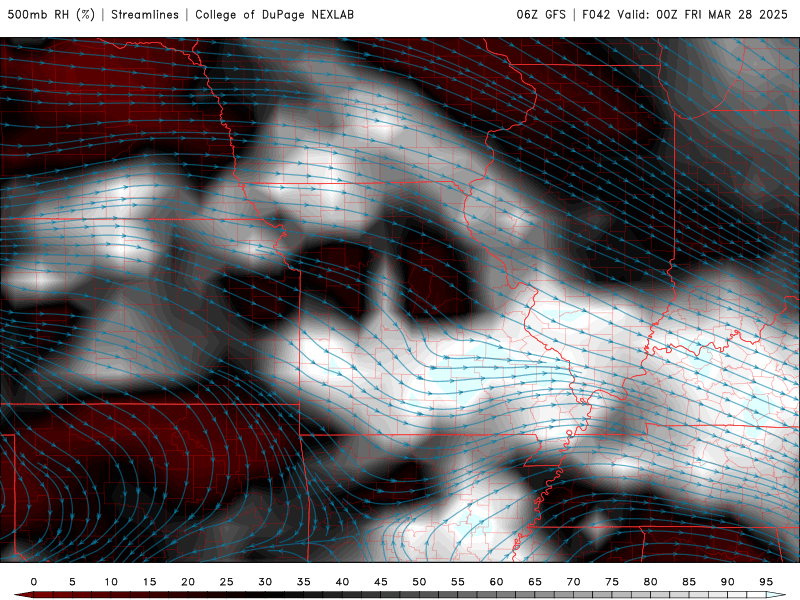Pick the "75" legend value
The height and width of the screenshot is (600, 800).
click(612, 582)
